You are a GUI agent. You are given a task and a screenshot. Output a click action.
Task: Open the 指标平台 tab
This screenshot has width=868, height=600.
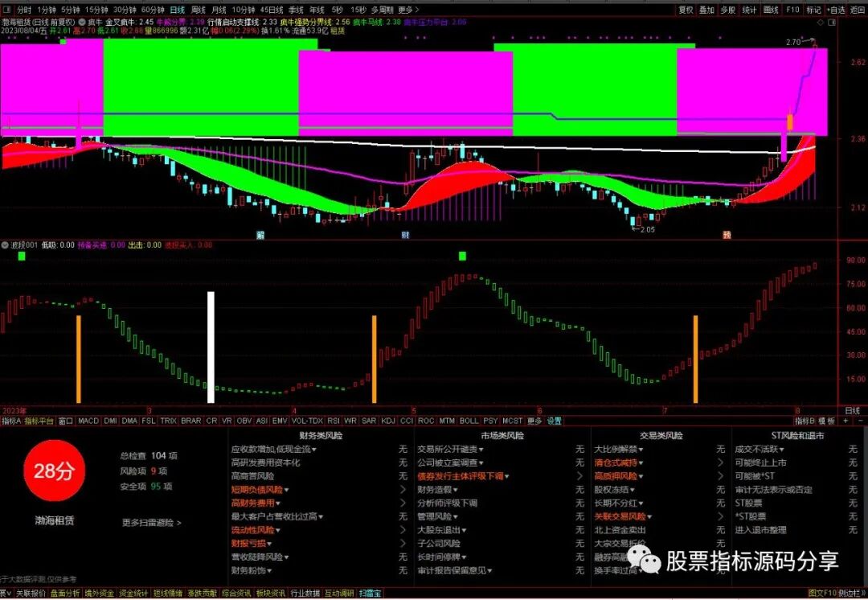pyautogui.click(x=39, y=421)
